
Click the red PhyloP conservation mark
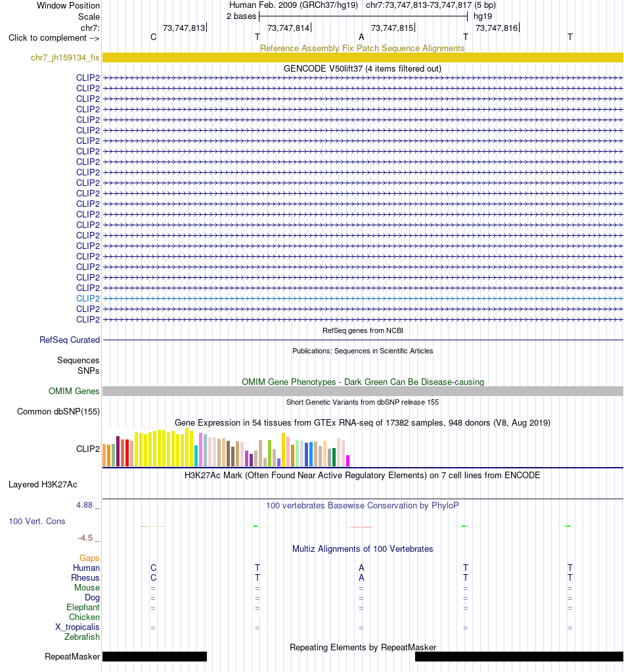tap(361, 527)
